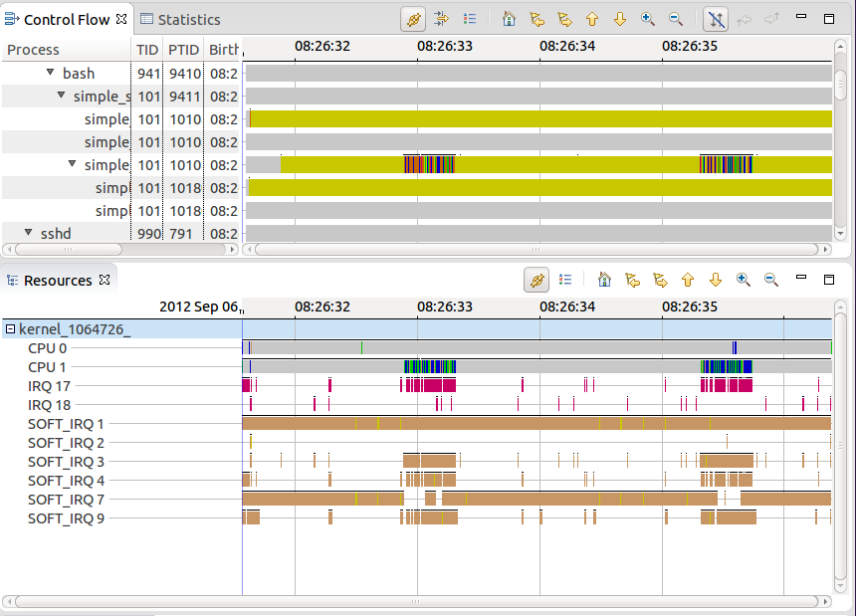Image resolution: width=856 pixels, height=616 pixels.
Task: Zoom In on the Control Flow timeline
Action: 647,19
